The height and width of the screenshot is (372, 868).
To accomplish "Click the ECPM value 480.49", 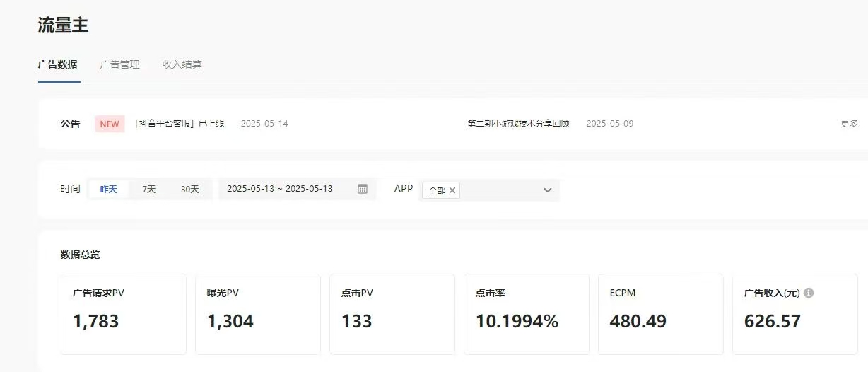I will (638, 322).
